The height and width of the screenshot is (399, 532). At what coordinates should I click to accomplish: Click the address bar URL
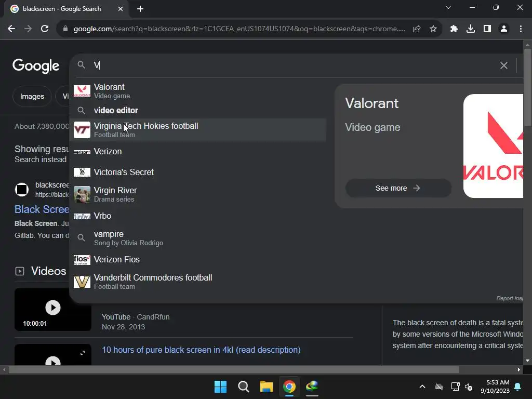point(239,29)
